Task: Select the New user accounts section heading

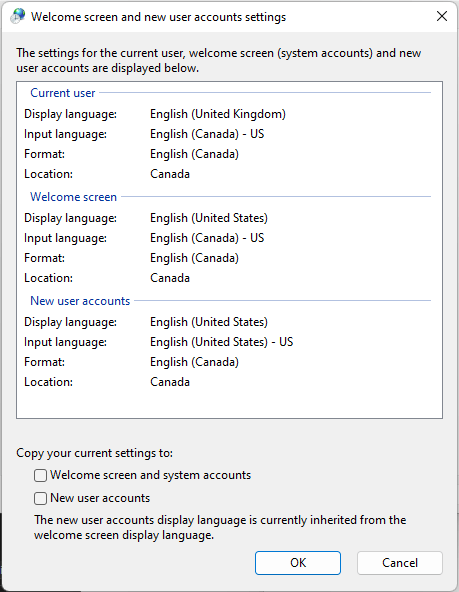Action: (x=80, y=301)
